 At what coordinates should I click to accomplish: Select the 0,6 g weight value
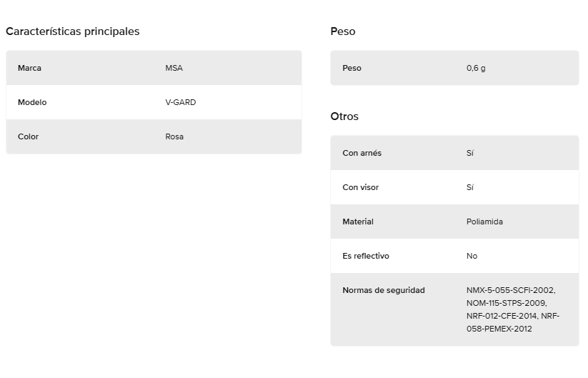click(476, 68)
